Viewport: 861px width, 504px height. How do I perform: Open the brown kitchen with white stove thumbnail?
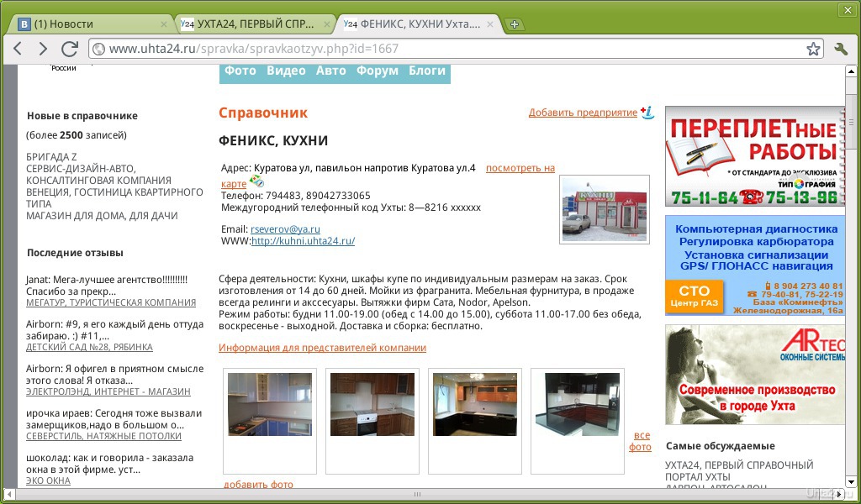pos(372,404)
